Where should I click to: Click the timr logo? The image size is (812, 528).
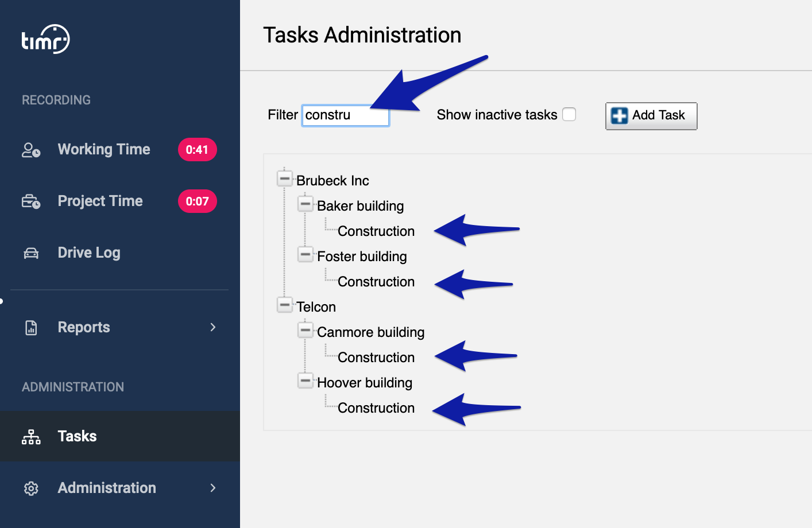pyautogui.click(x=45, y=39)
